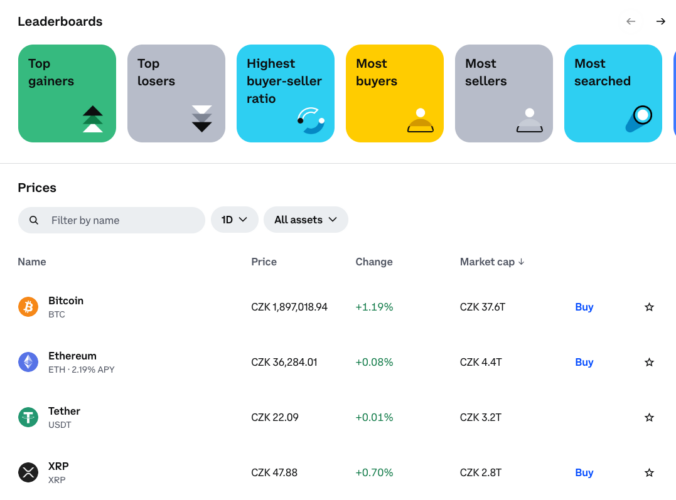The height and width of the screenshot is (500, 676).
Task: Click the Market cap sort arrow
Action: click(x=521, y=262)
